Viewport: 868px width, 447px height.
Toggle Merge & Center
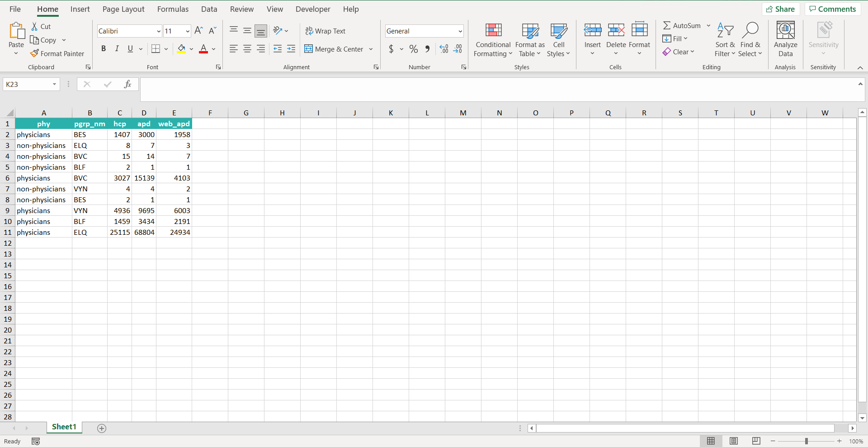tap(335, 49)
